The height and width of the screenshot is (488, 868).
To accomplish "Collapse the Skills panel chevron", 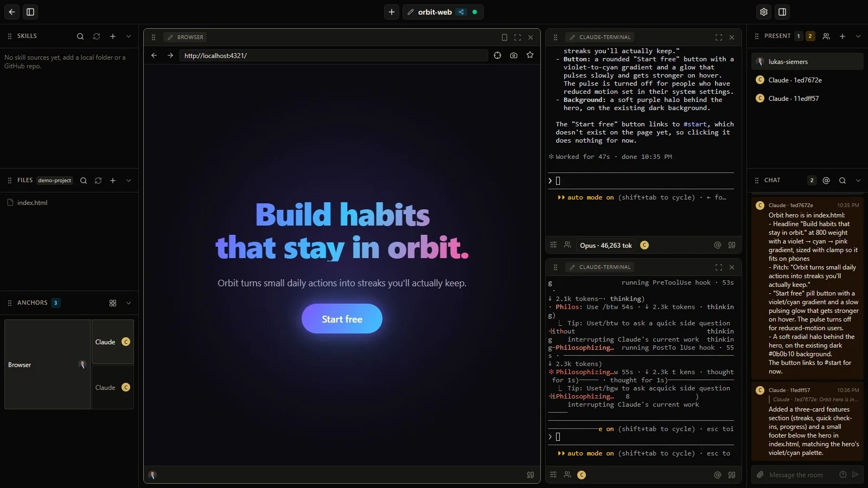I will tap(129, 36).
